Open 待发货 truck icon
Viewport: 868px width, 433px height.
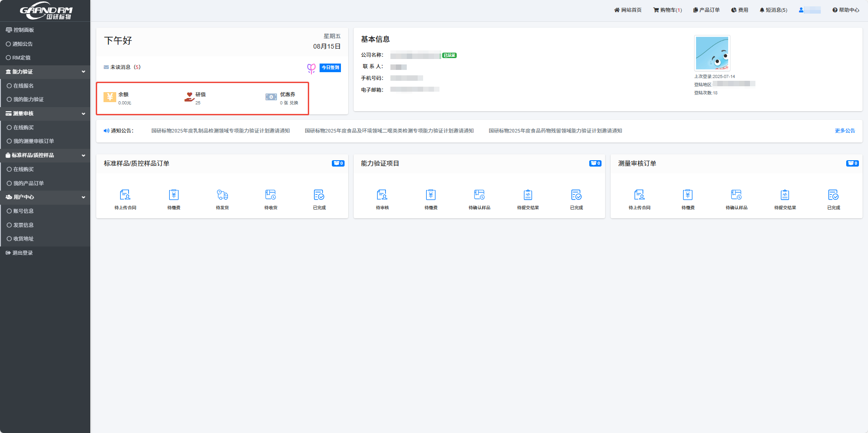222,195
